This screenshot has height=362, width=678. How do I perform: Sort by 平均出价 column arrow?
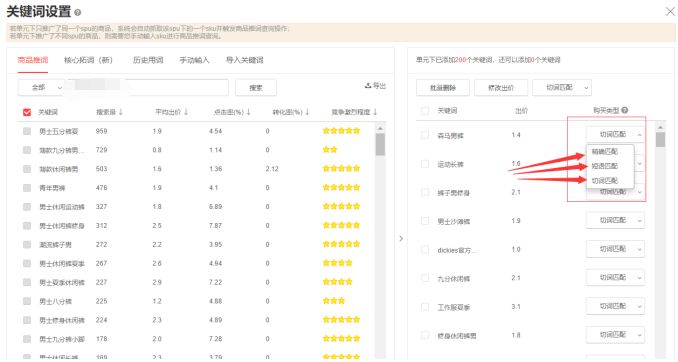point(186,112)
